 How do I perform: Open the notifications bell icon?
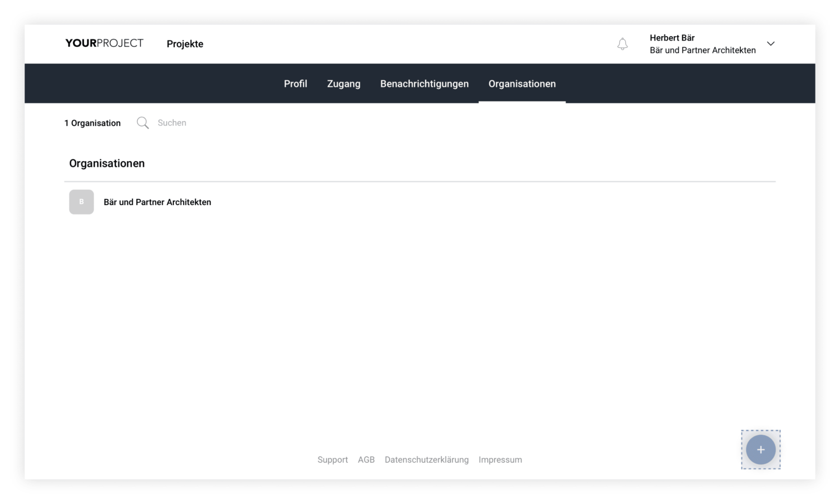622,44
